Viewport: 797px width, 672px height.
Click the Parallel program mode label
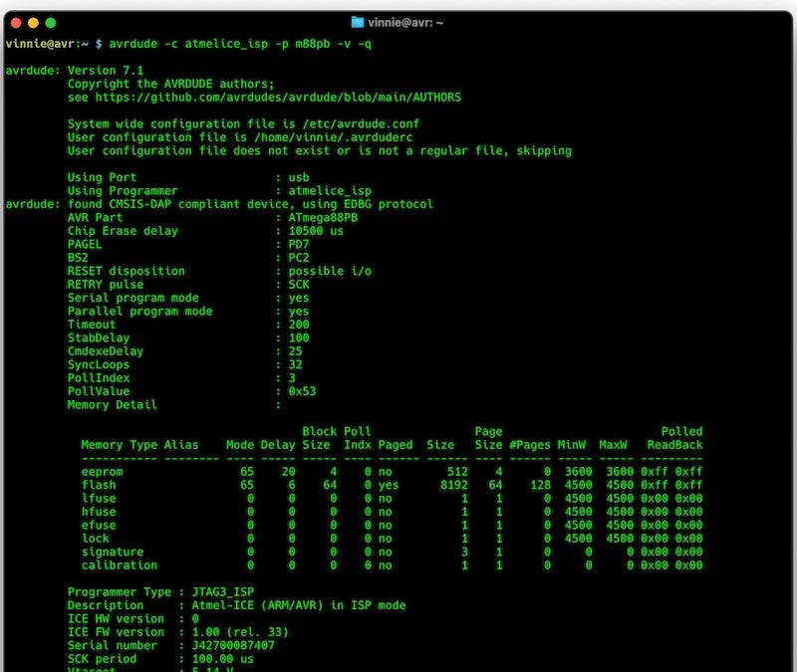point(140,312)
